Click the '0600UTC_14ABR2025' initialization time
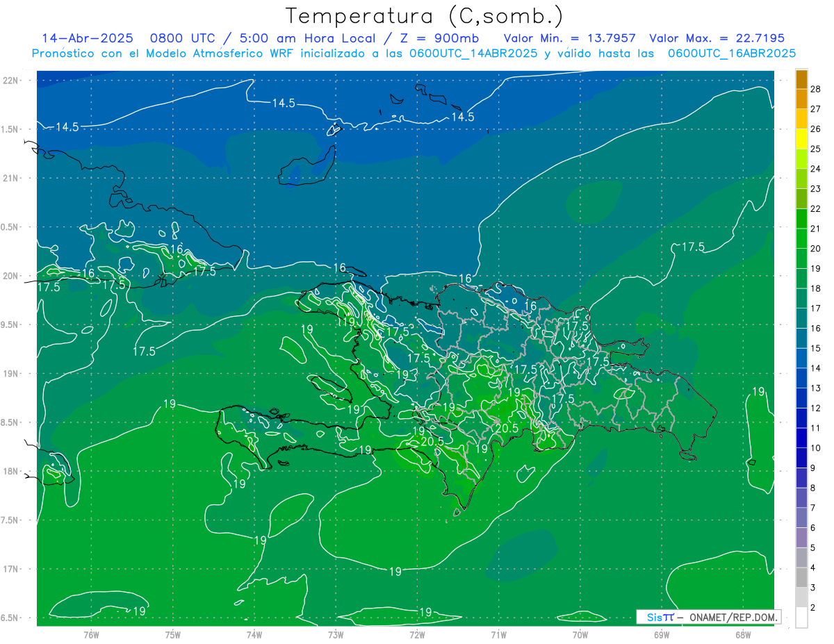 coord(473,53)
